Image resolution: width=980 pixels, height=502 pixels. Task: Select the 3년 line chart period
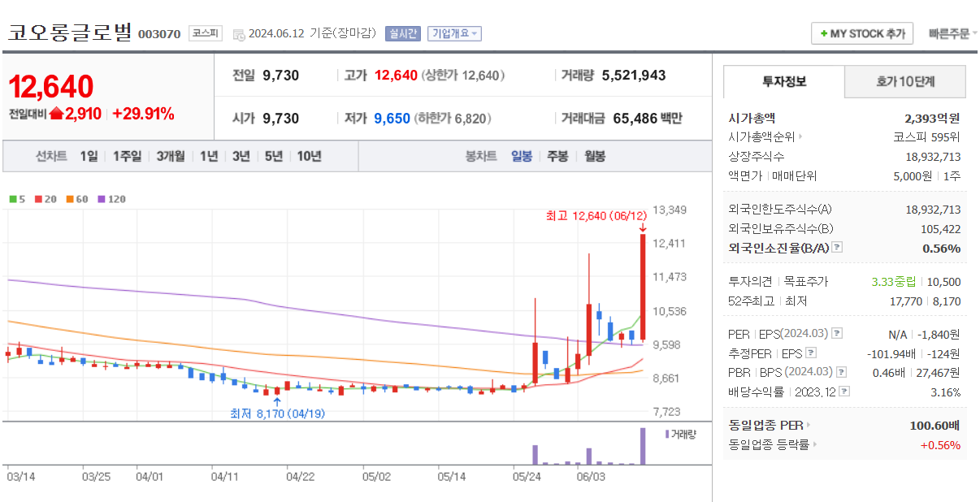coord(241,156)
